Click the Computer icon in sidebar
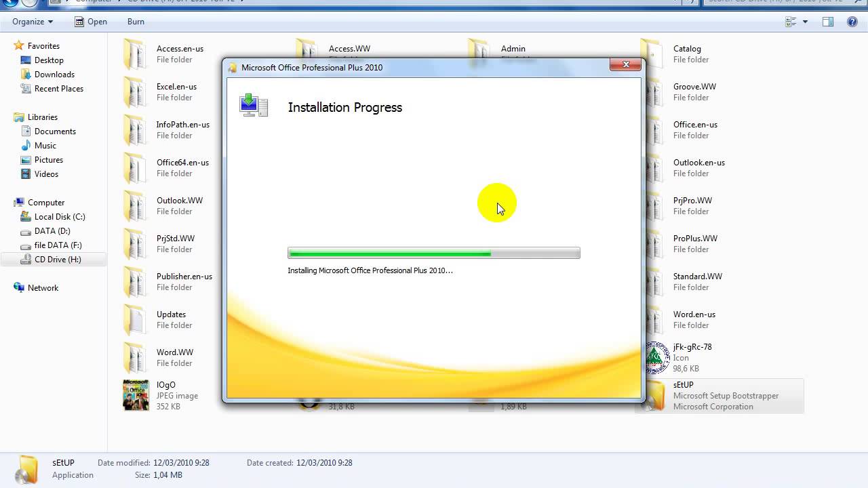This screenshot has height=488, width=868. point(19,203)
